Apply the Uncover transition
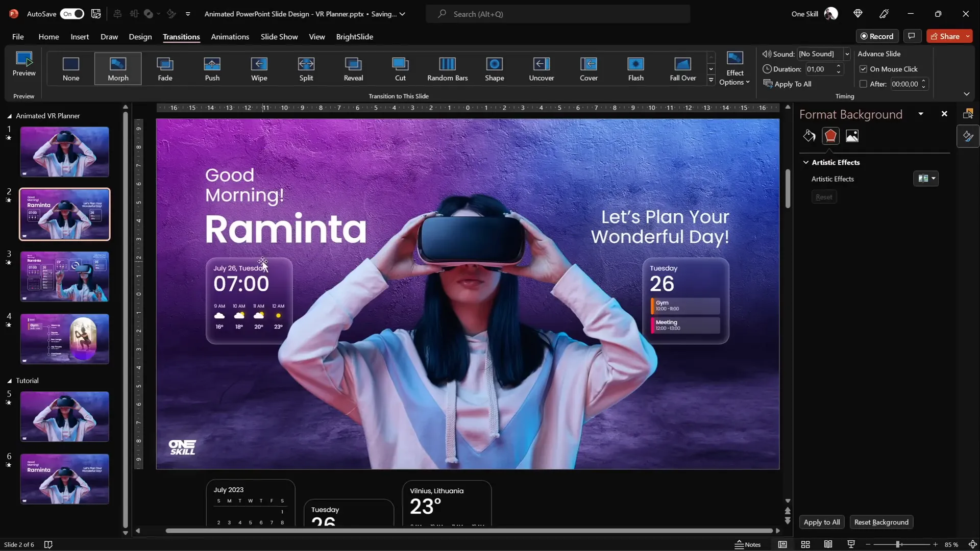Screen dimensions: 980x551 point(542,68)
